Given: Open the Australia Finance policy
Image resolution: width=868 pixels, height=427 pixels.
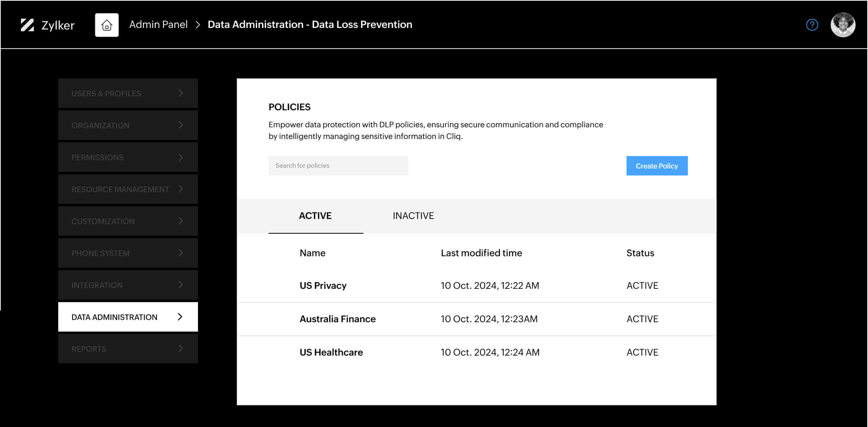Looking at the screenshot, I should click(338, 319).
